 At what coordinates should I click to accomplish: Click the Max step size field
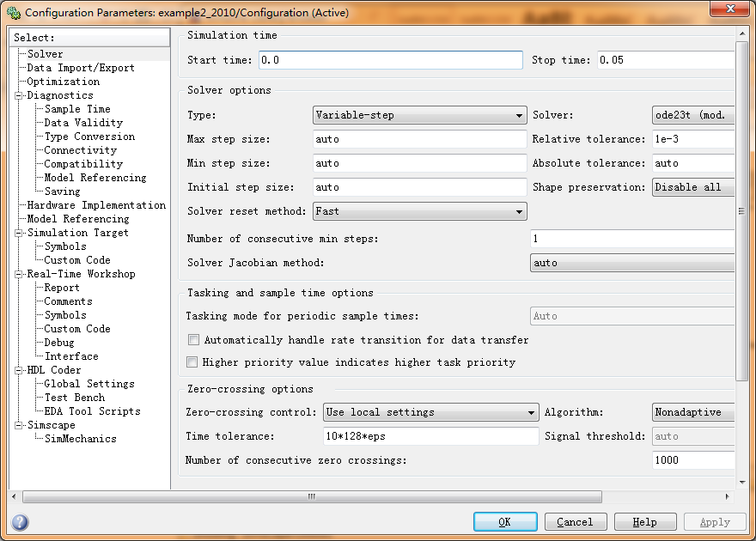(x=419, y=139)
